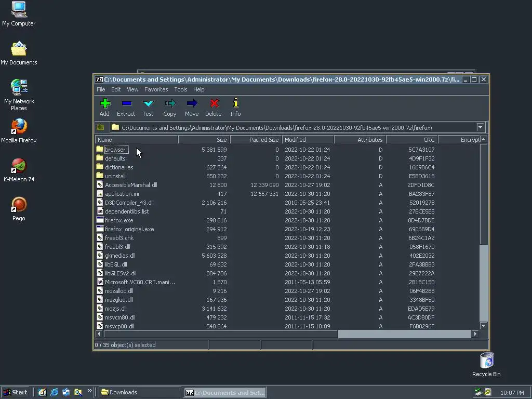Click the Show Desktop quick launch icon
The height and width of the screenshot is (399, 532).
(x=42, y=392)
